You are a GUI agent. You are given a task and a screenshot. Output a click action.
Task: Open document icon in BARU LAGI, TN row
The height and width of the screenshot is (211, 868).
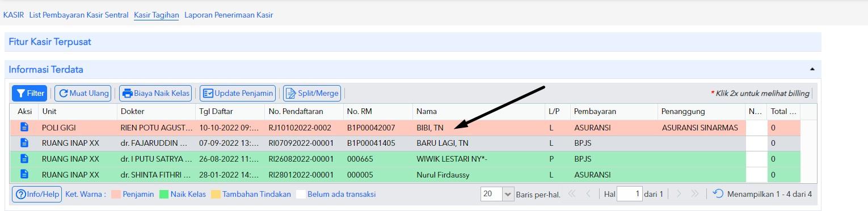coord(24,144)
